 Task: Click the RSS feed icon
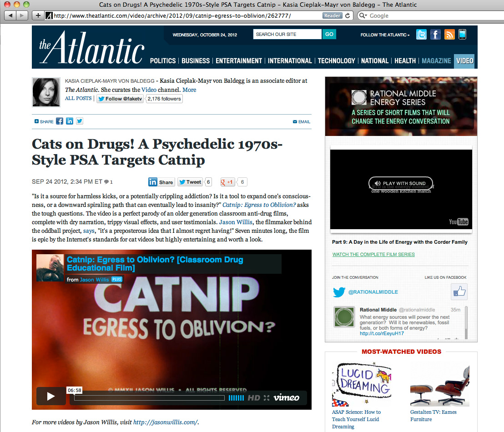(449, 35)
